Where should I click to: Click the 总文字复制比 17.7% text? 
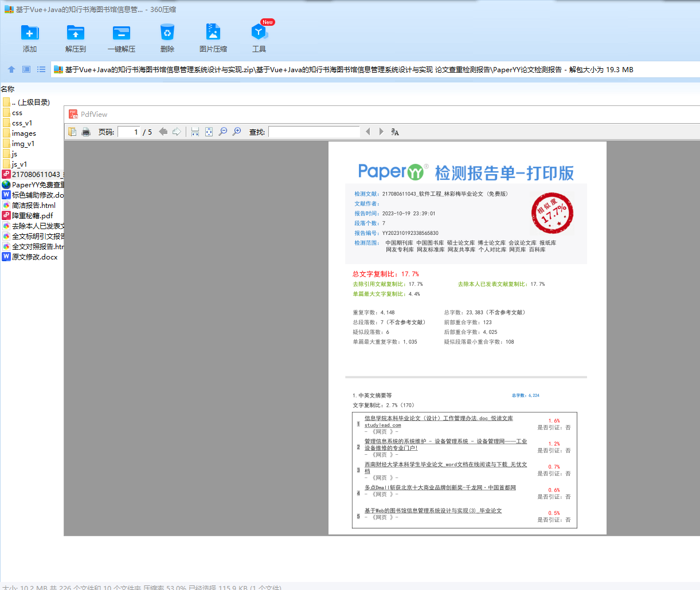pyautogui.click(x=385, y=274)
